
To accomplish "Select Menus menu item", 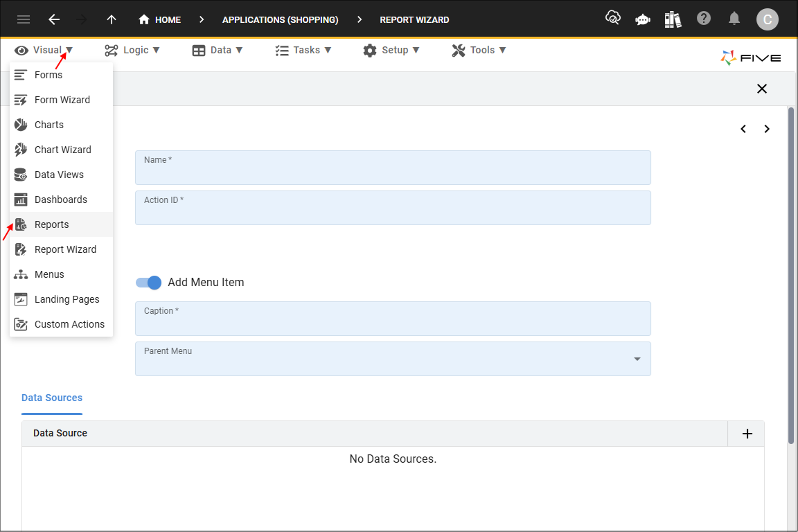I will pyautogui.click(x=61, y=274).
